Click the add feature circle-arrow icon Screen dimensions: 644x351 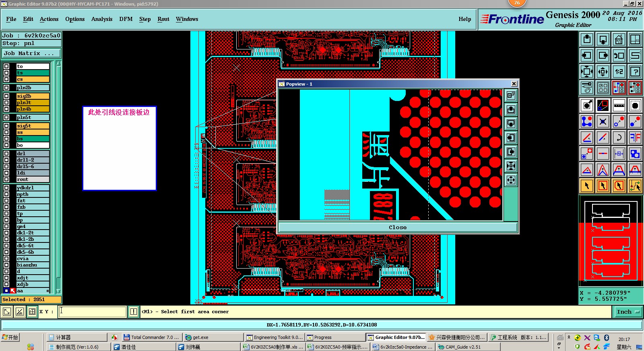pos(587,105)
